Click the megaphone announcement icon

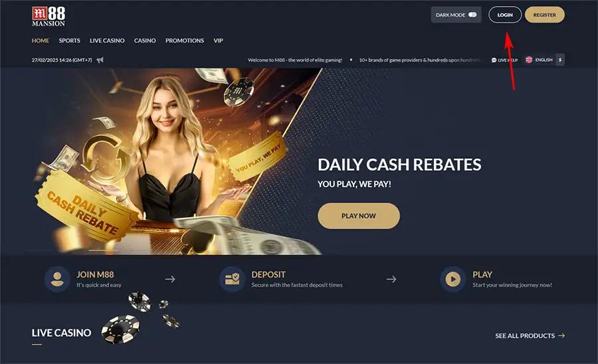click(100, 60)
